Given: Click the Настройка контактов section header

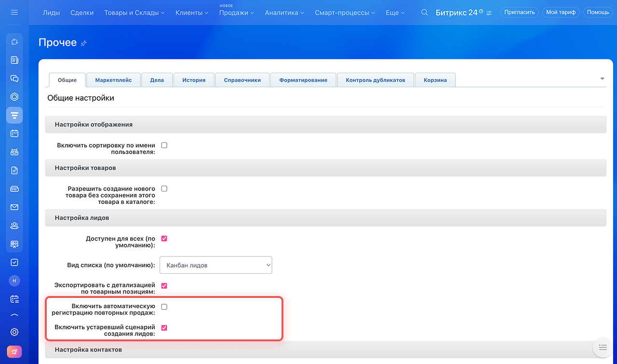Looking at the screenshot, I should pos(325,349).
